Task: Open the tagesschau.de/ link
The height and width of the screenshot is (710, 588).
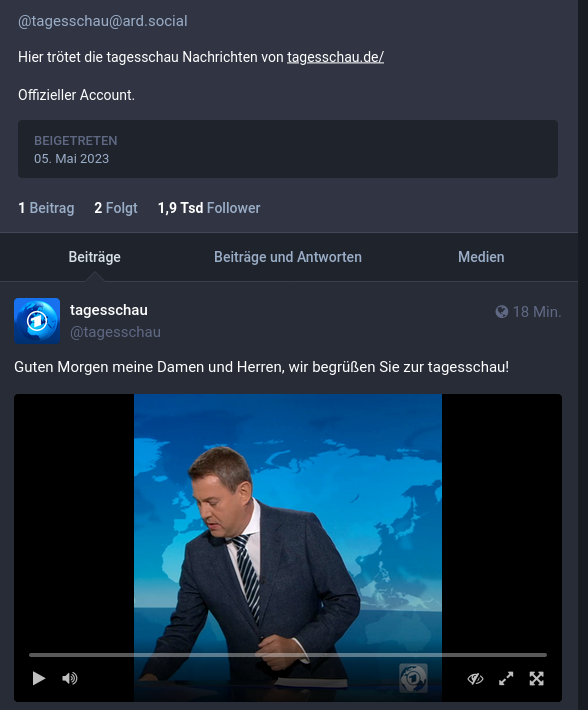Action: click(x=335, y=57)
